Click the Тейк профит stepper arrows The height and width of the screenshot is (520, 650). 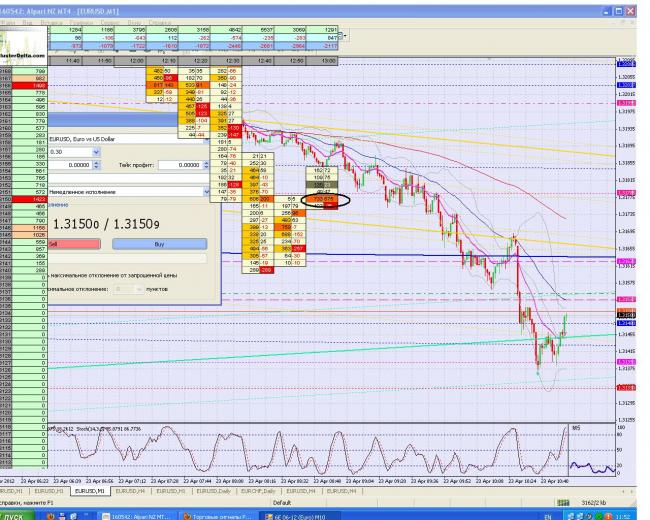pos(206,165)
